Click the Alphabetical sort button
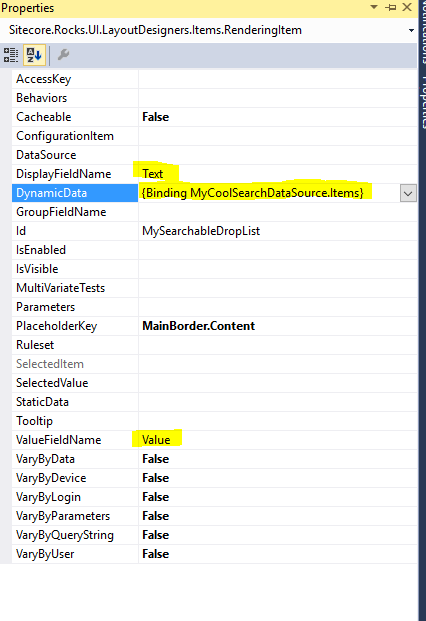Screen dimensions: 426x621 34,55
